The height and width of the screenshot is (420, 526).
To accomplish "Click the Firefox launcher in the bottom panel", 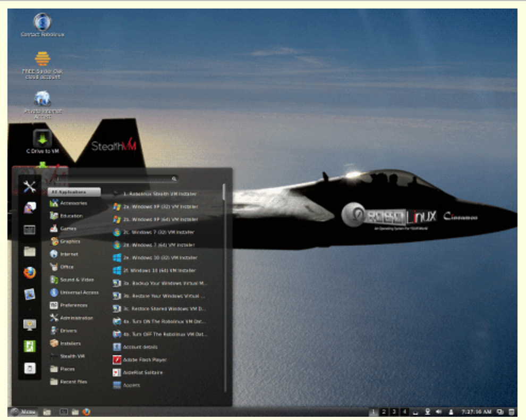I will pyautogui.click(x=87, y=411).
